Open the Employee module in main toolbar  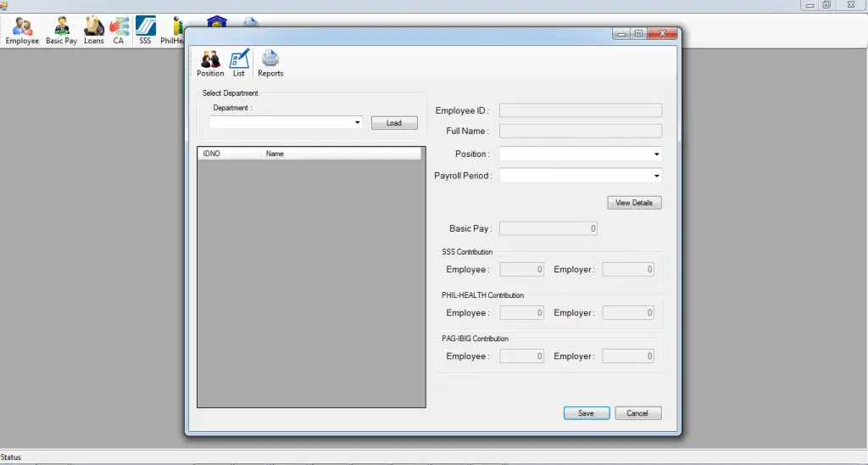pos(22,31)
